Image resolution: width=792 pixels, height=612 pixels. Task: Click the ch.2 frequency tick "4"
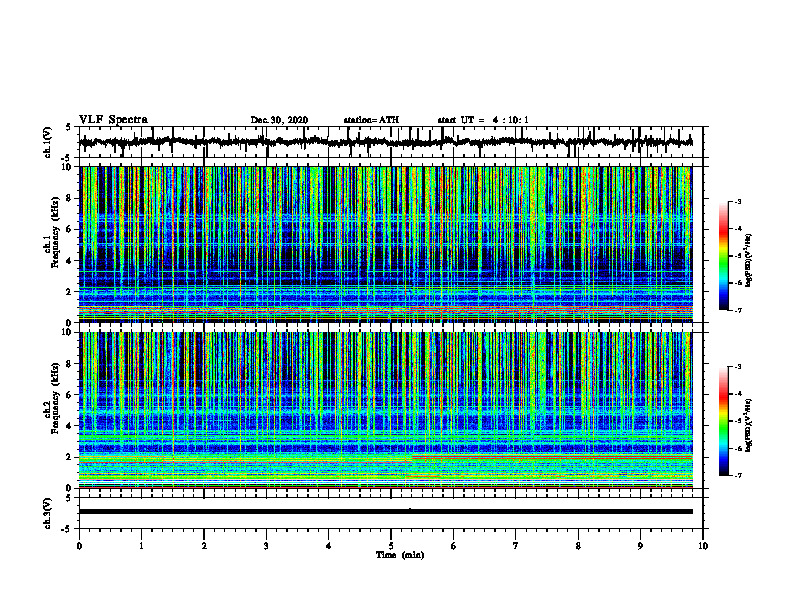click(x=69, y=426)
